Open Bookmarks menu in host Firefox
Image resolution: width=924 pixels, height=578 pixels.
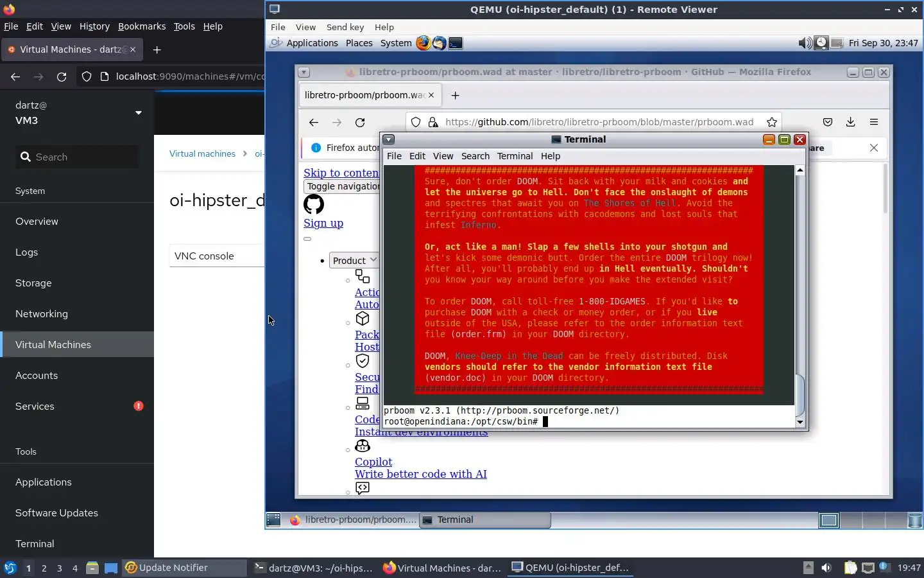(142, 26)
